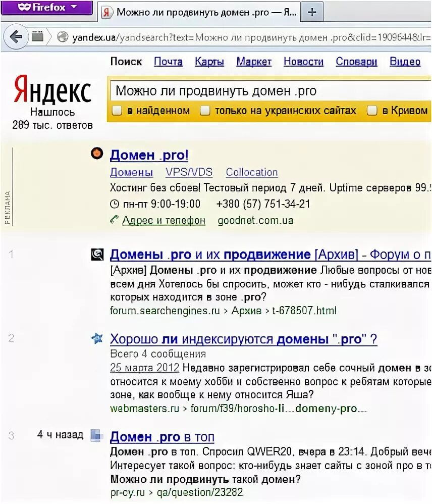Enable the 'в Кривом' checkbox
The width and height of the screenshot is (432, 504).
pos(372,111)
